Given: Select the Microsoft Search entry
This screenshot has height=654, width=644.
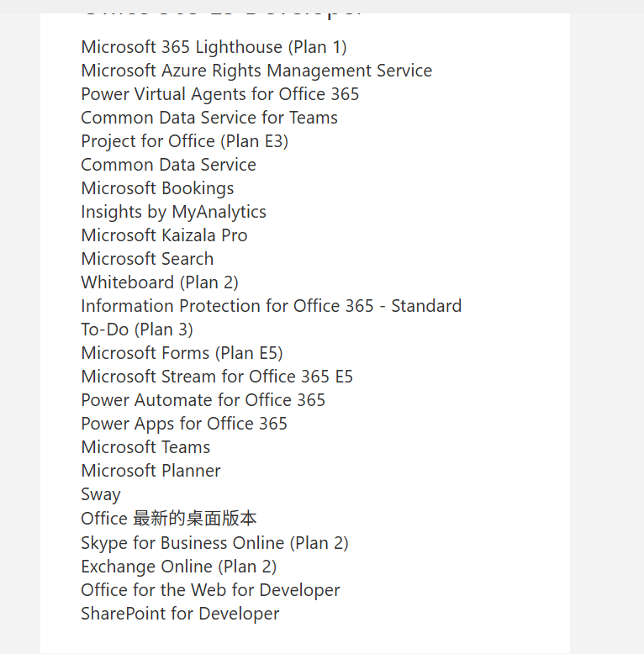Looking at the screenshot, I should 147,259.
